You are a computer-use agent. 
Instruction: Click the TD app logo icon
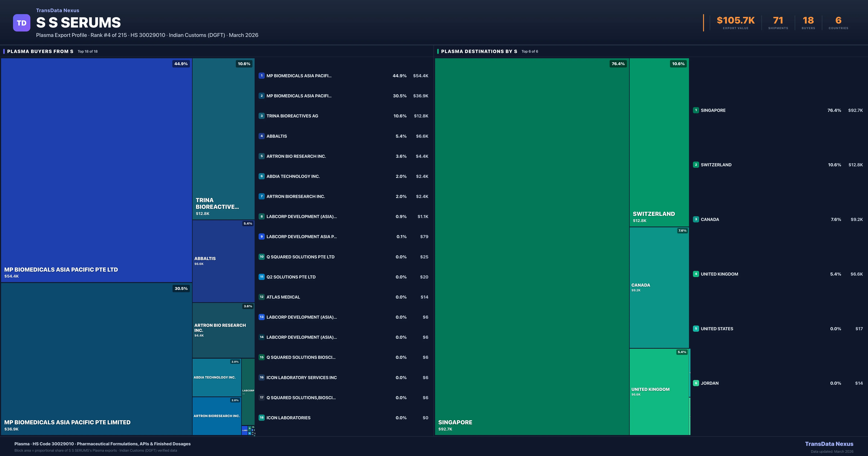pos(21,23)
